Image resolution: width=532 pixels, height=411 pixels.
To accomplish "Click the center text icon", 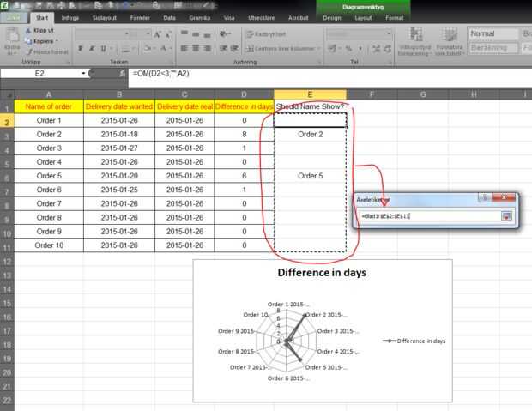I will [196, 49].
